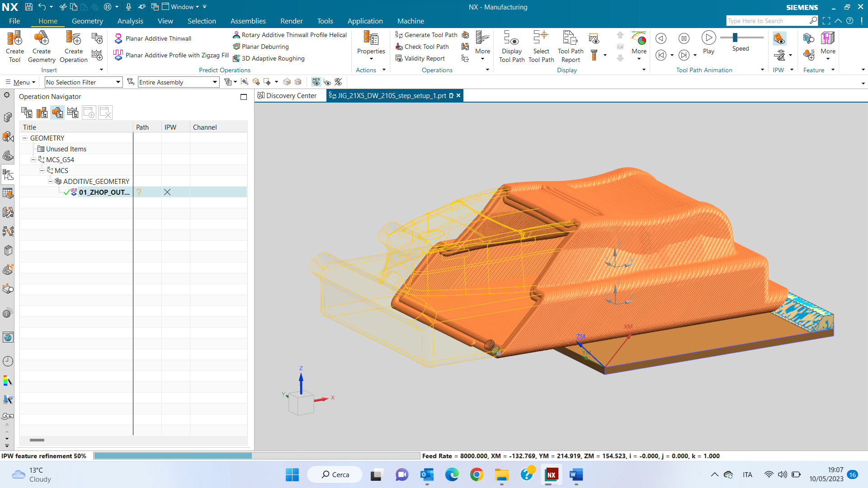Adjust the animation Speed slider
The image size is (868, 488).
(735, 38)
